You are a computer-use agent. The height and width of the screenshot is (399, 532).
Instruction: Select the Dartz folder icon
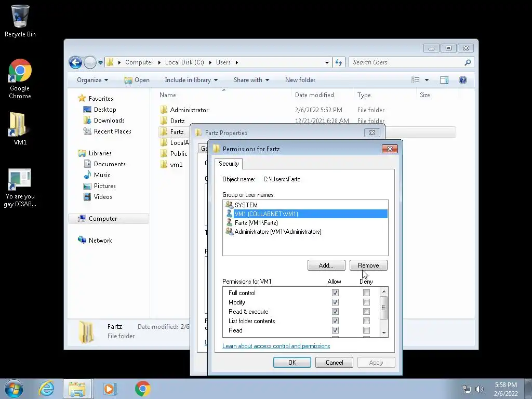[x=164, y=121]
